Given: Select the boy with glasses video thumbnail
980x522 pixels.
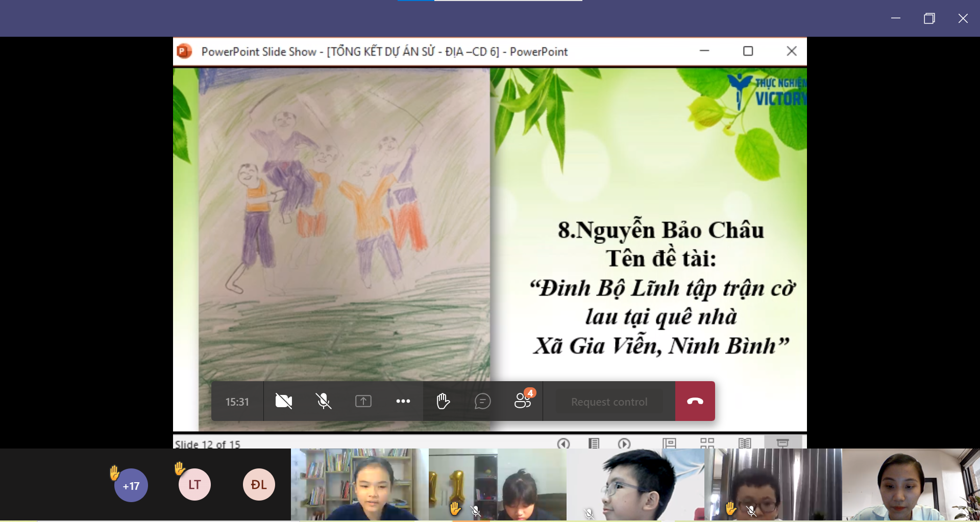Looking at the screenshot, I should pos(635,485).
